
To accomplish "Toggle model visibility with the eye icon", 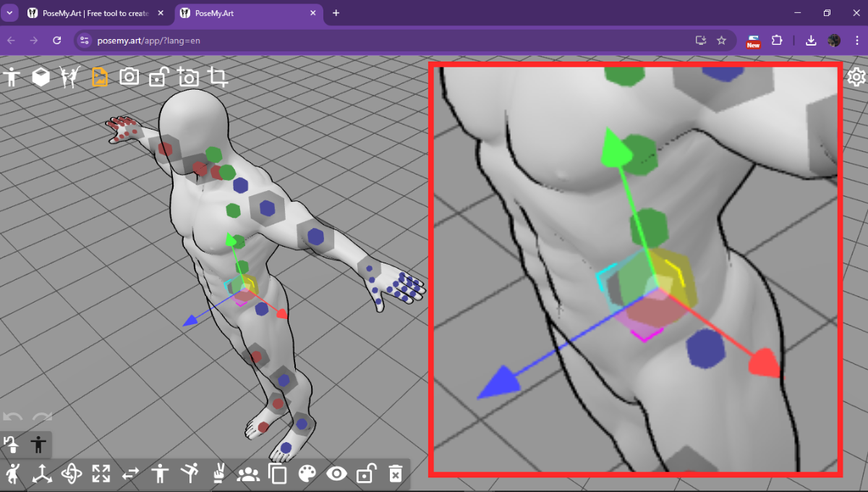I will tap(336, 474).
